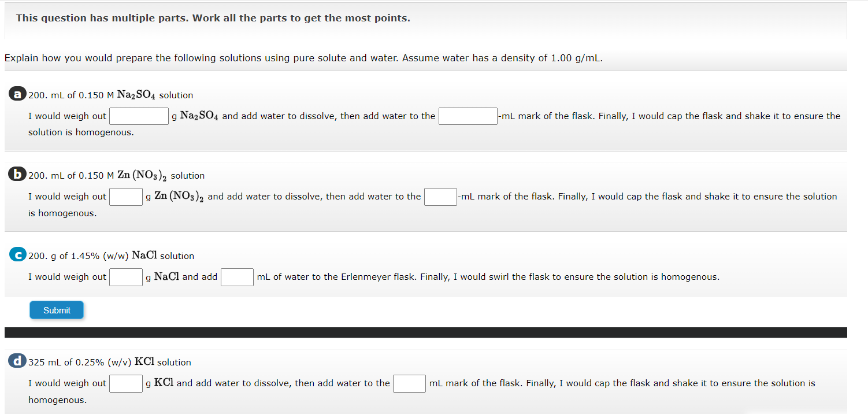Click the circular part "b" badge icon
868x414 pixels.
tap(17, 173)
